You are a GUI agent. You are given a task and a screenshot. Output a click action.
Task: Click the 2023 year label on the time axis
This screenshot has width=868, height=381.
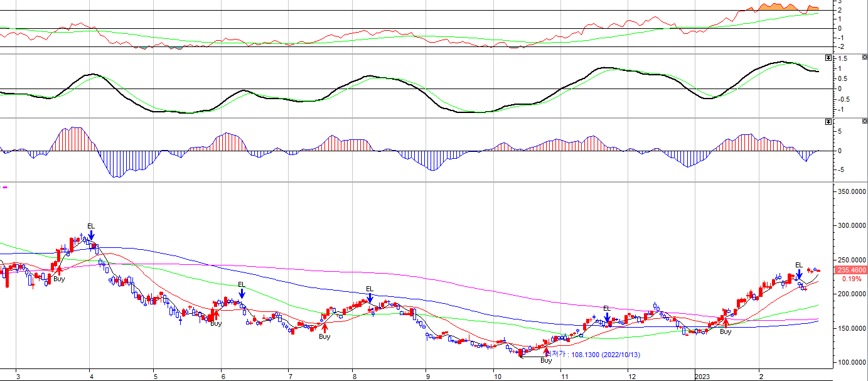(x=702, y=377)
